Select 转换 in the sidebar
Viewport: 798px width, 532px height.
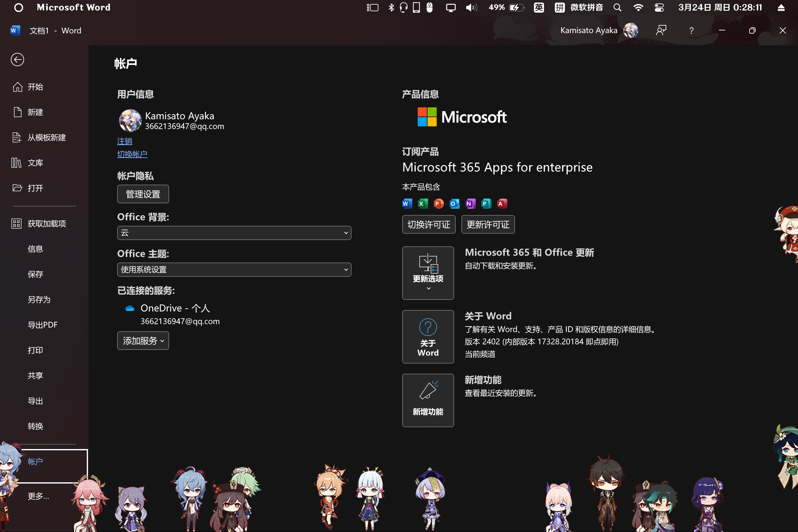(x=35, y=426)
